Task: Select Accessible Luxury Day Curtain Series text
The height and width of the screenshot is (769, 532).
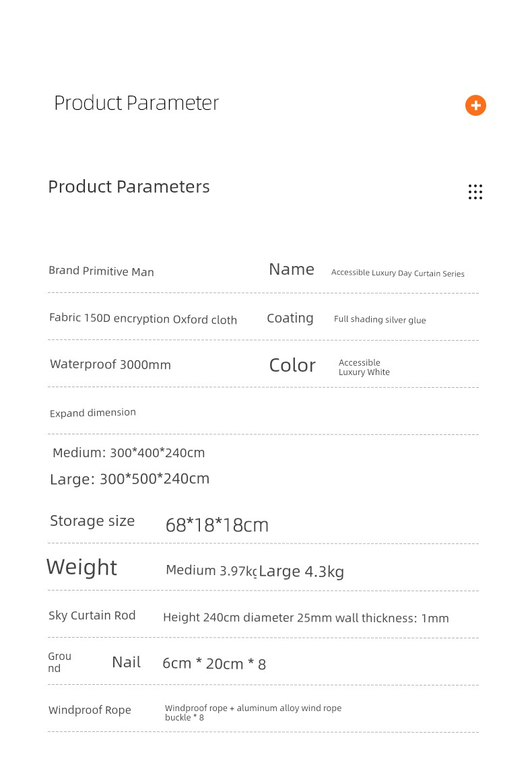Action: (397, 273)
